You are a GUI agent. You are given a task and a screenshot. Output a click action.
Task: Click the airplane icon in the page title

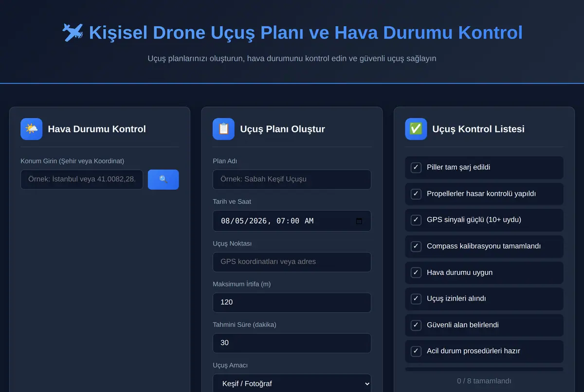coord(73,33)
